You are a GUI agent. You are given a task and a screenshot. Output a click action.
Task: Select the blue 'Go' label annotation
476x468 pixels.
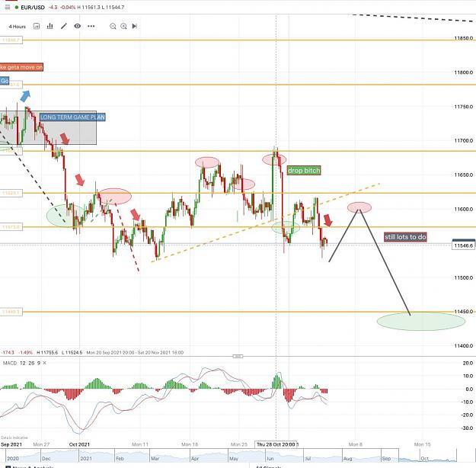(x=5, y=81)
